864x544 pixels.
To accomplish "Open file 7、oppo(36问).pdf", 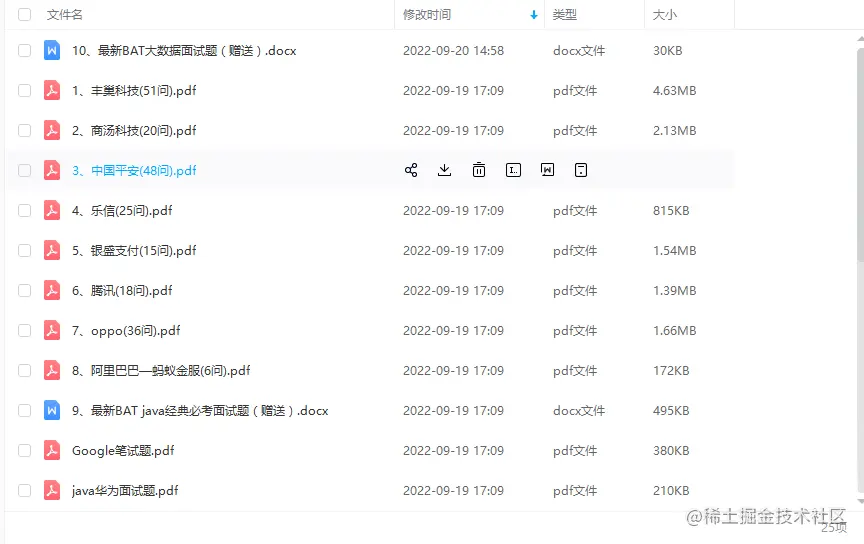I will (x=126, y=331).
